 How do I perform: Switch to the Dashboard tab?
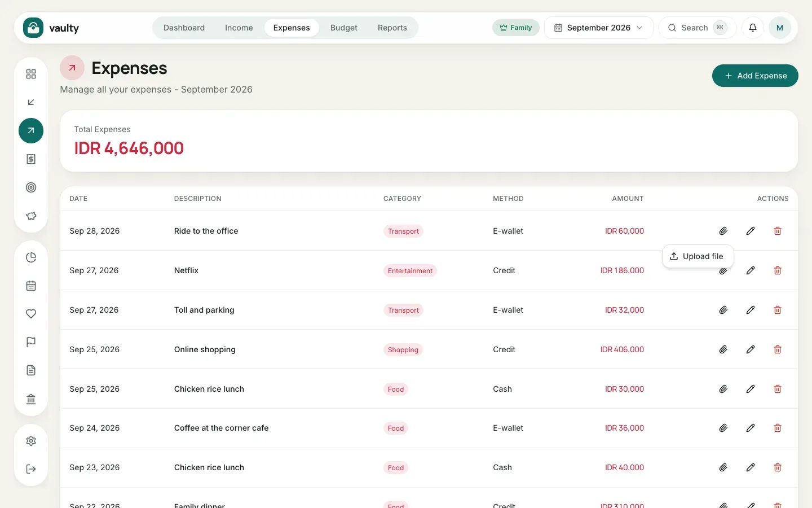pos(184,28)
